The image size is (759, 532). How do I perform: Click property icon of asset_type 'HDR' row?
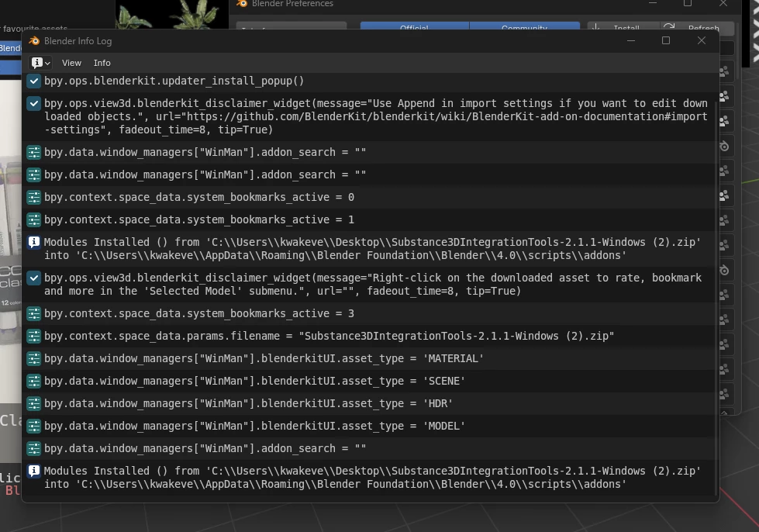[x=34, y=404]
